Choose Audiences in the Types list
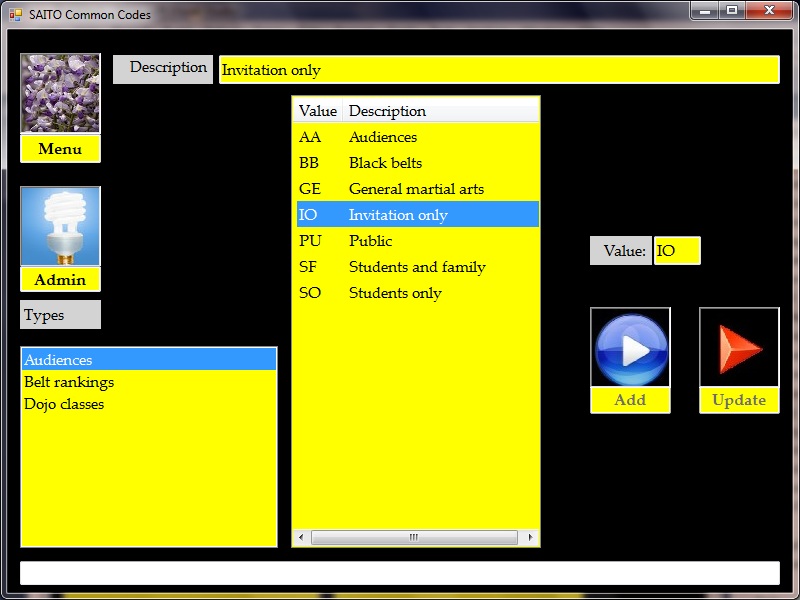Screen dimensions: 800x600 tap(58, 360)
